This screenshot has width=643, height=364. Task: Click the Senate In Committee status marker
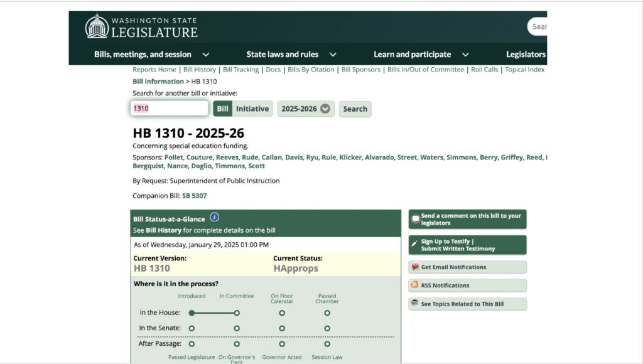[x=237, y=328]
